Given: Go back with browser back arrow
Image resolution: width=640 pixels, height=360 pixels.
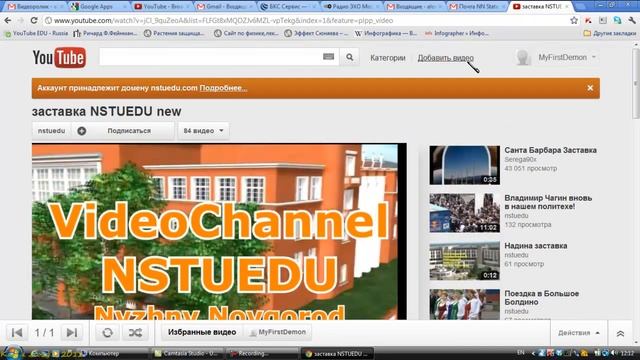Looking at the screenshot, I should 8,20.
